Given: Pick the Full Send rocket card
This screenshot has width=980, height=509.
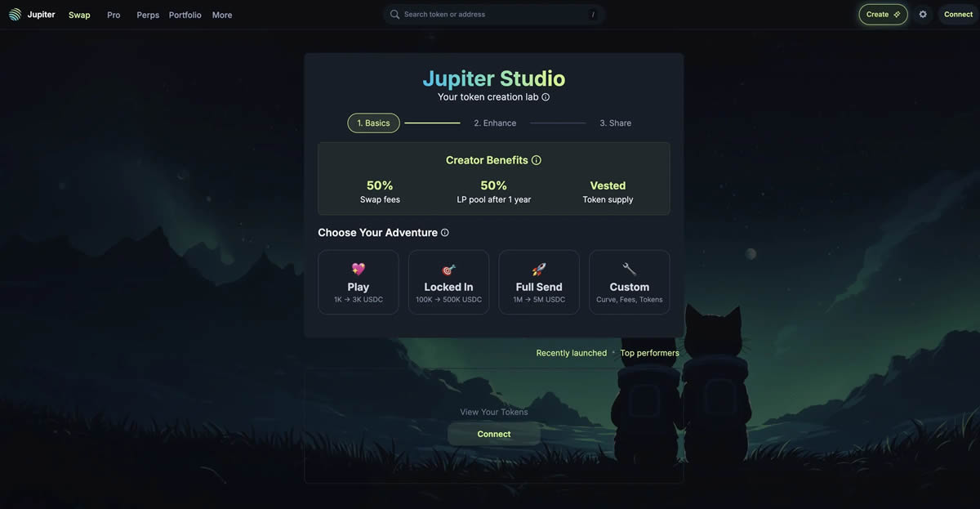Looking at the screenshot, I should 539,282.
